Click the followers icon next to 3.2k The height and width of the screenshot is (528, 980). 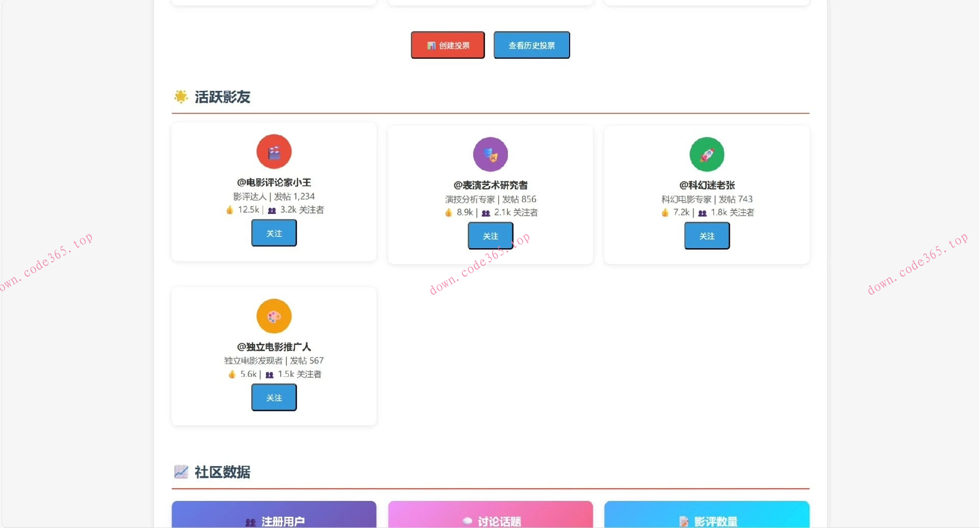pyautogui.click(x=272, y=210)
